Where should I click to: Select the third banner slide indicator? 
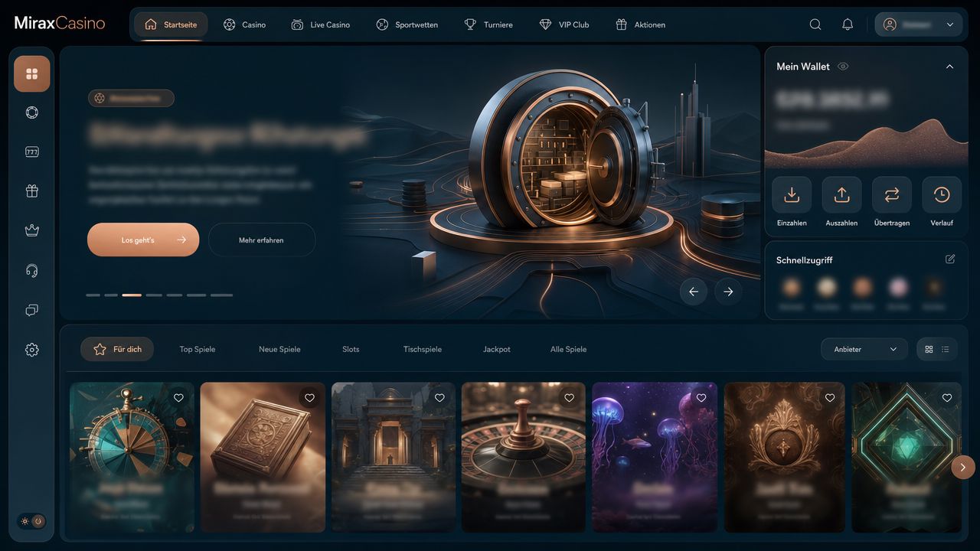coord(132,295)
